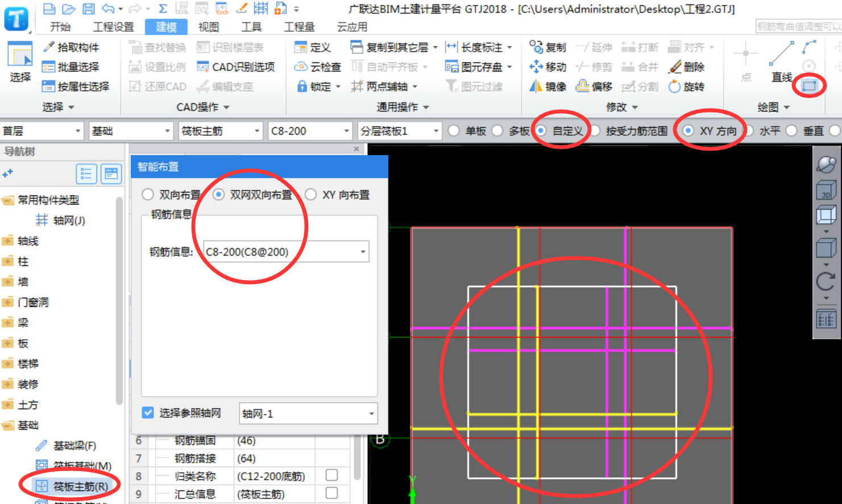The width and height of the screenshot is (842, 504).
Task: Click the search field in title area
Action: (798, 26)
